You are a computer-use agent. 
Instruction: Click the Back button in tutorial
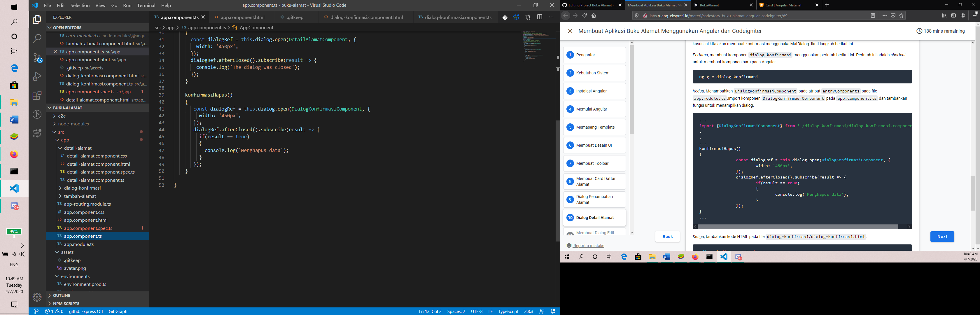click(667, 237)
